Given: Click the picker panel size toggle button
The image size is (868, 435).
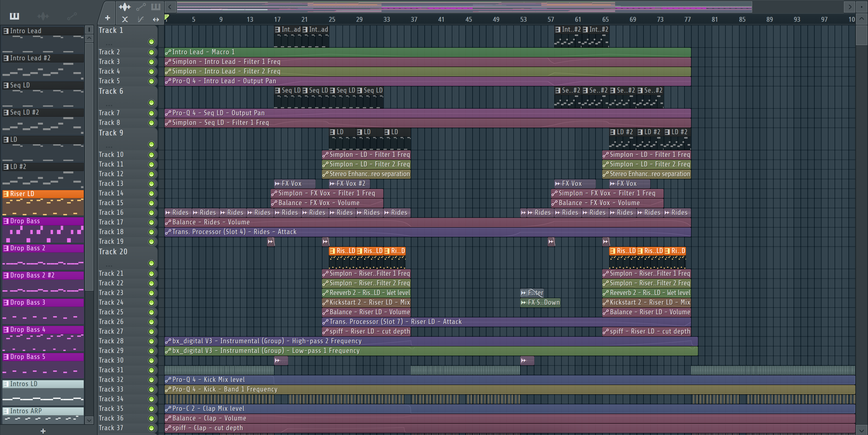Looking at the screenshot, I should 89,30.
